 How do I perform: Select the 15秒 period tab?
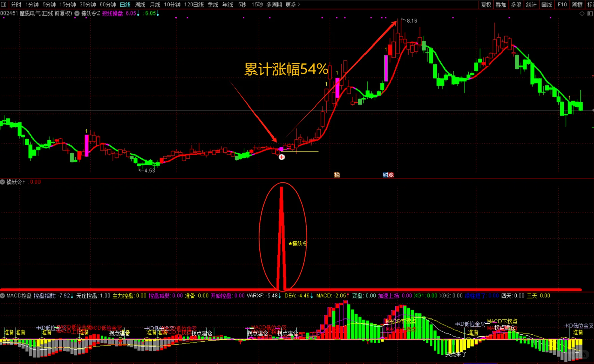(257, 5)
